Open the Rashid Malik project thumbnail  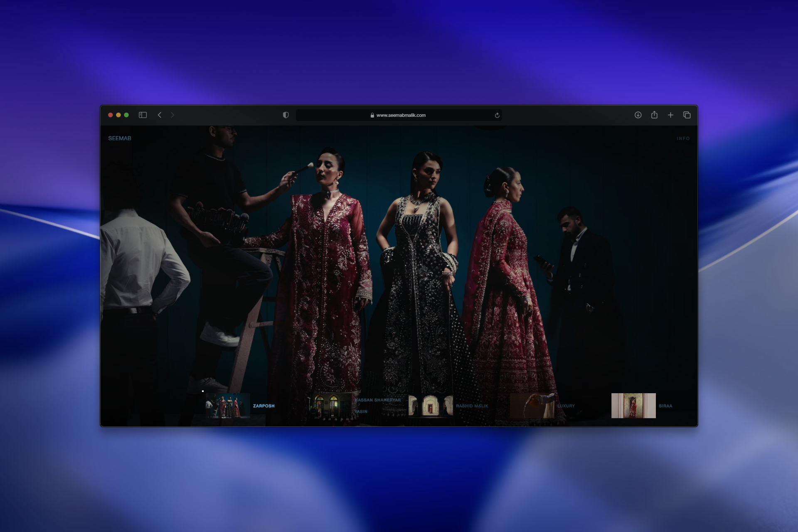(431, 406)
